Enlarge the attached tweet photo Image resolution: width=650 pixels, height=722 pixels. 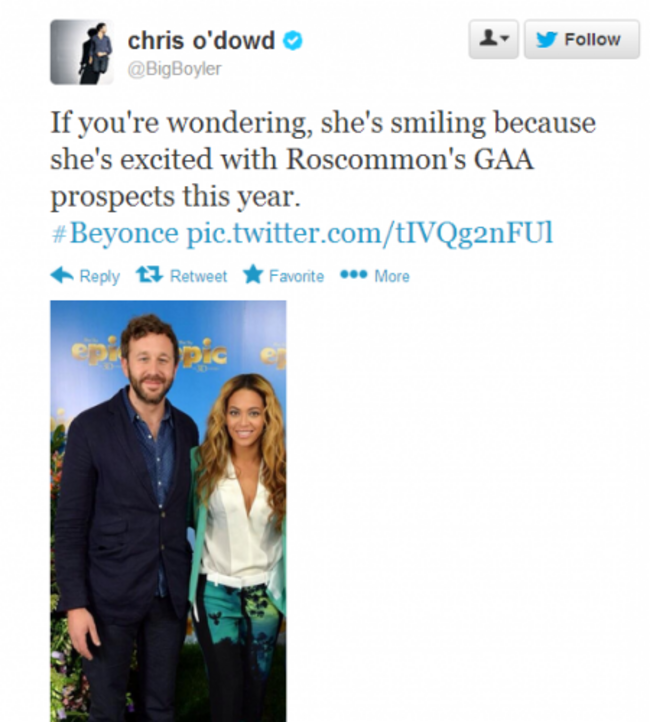coord(168,511)
